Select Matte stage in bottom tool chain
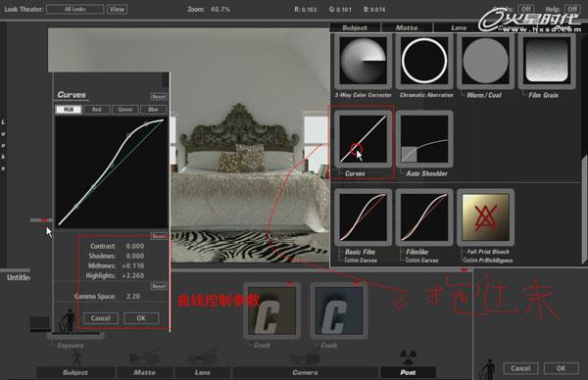Screen dimensions: 588x380 point(145,372)
